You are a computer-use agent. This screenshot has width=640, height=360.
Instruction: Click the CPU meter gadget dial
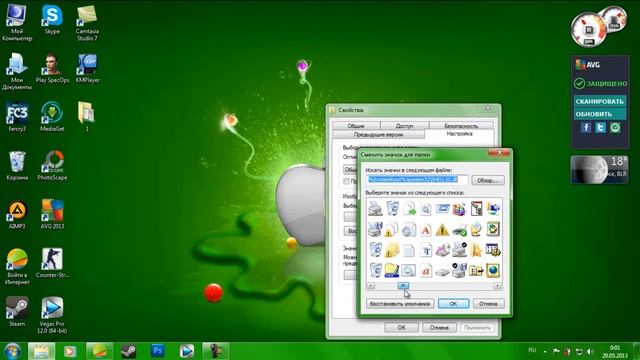(x=588, y=30)
